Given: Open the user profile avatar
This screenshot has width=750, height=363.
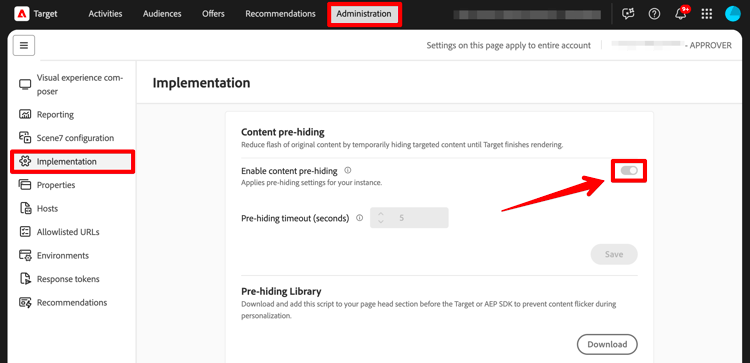Looking at the screenshot, I should (732, 14).
